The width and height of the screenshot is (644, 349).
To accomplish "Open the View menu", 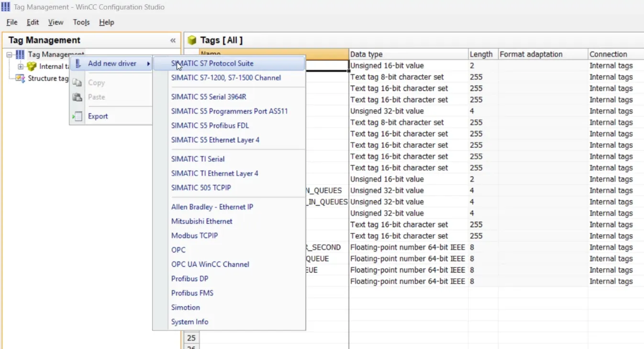I will click(56, 22).
